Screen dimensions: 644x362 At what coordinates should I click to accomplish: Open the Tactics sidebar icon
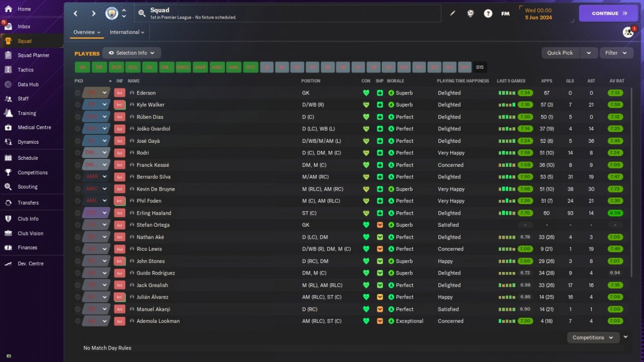pyautogui.click(x=8, y=70)
